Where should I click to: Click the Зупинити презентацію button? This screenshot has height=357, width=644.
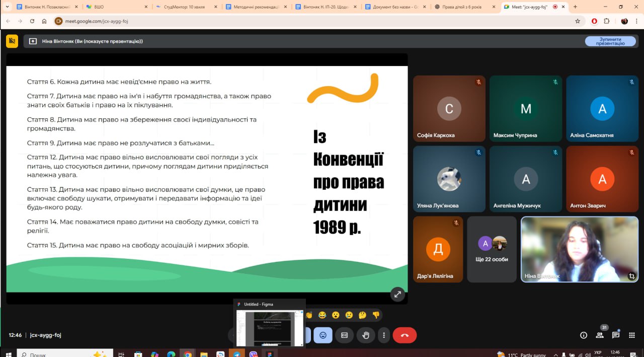tap(610, 41)
